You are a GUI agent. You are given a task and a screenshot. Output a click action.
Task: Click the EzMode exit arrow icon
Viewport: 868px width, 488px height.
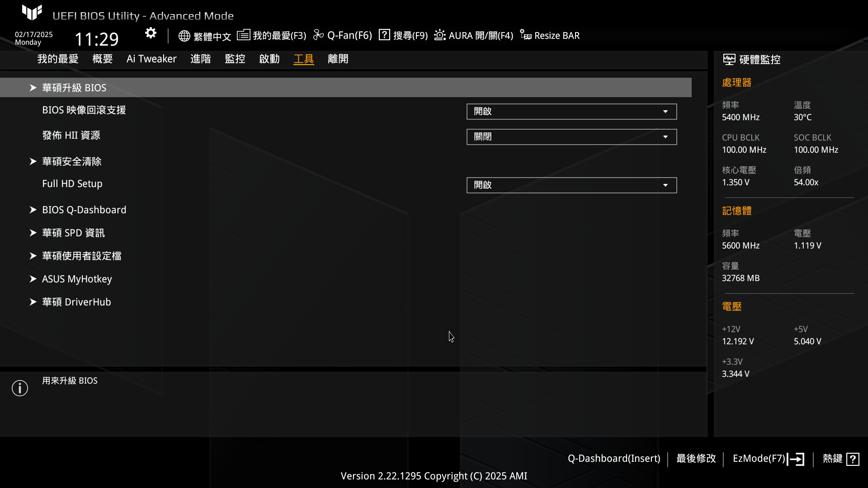pos(796,459)
